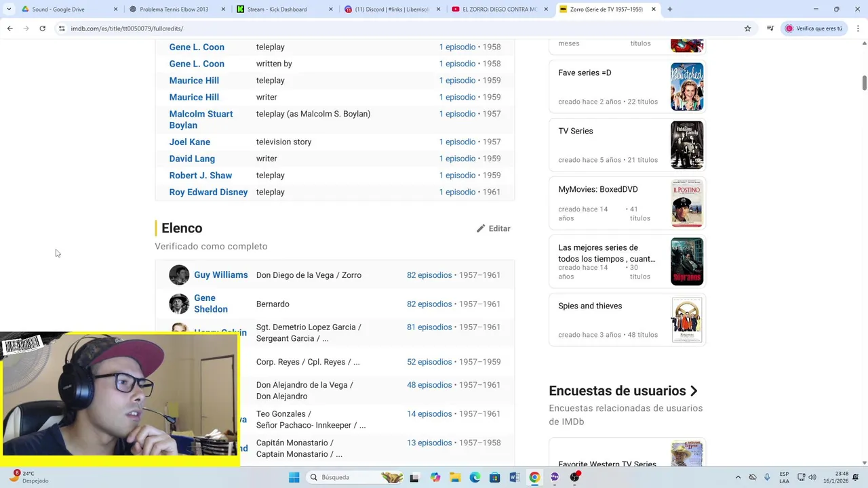Viewport: 868px width, 488px height.
Task: Expand Encuestas de usuarios section chevron
Action: [694, 391]
